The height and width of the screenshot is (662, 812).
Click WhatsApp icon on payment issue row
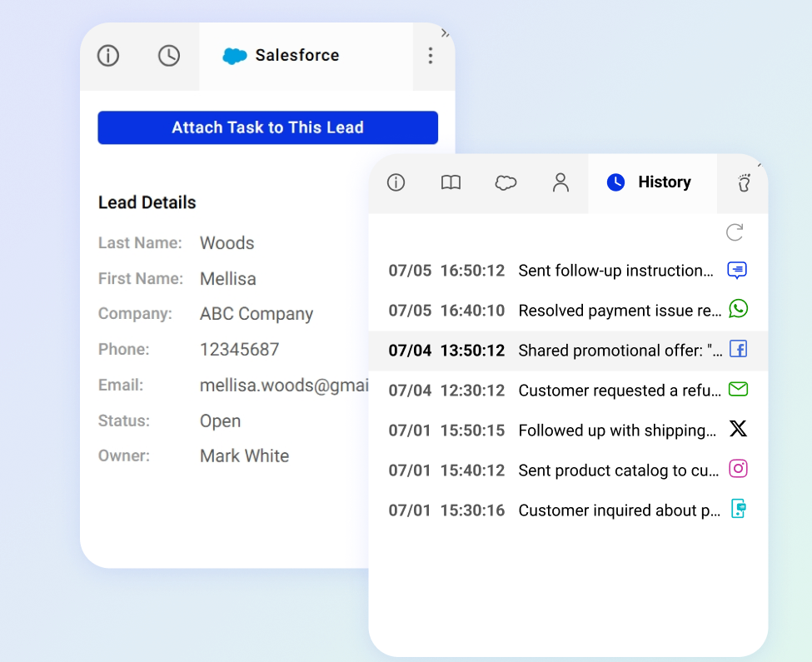[x=738, y=309]
